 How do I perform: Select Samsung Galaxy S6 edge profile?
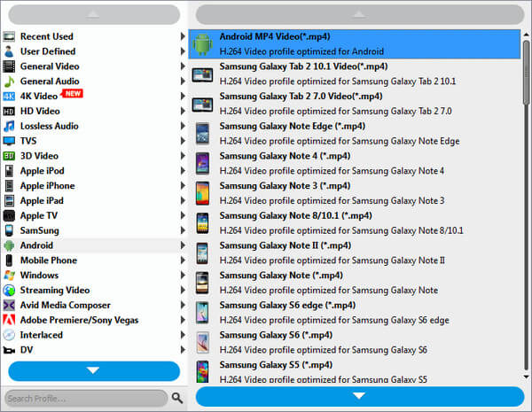pyautogui.click(x=355, y=313)
